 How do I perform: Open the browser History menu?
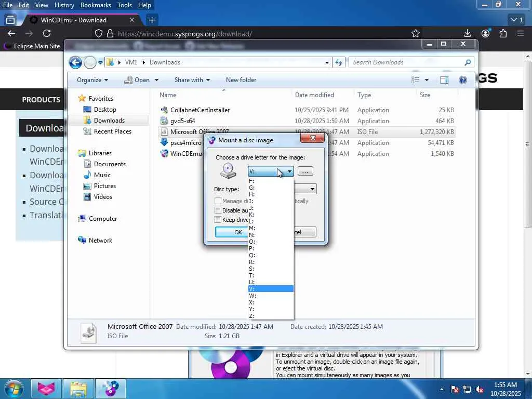coord(64,5)
